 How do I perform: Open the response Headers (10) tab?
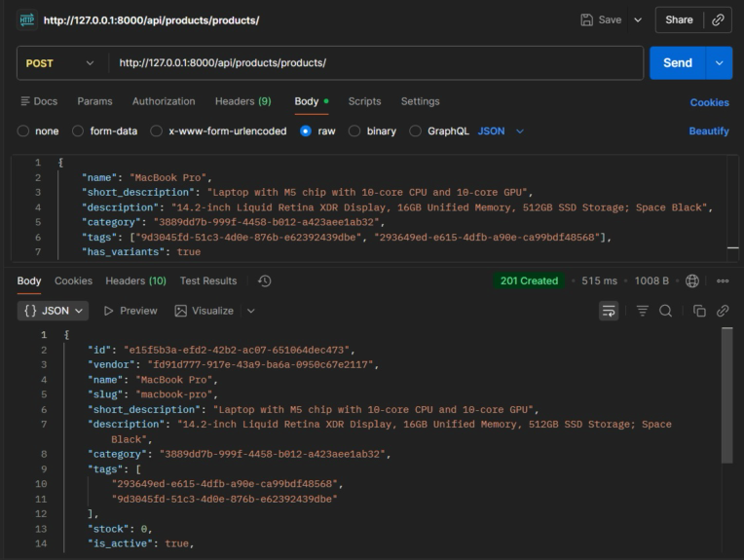click(135, 280)
